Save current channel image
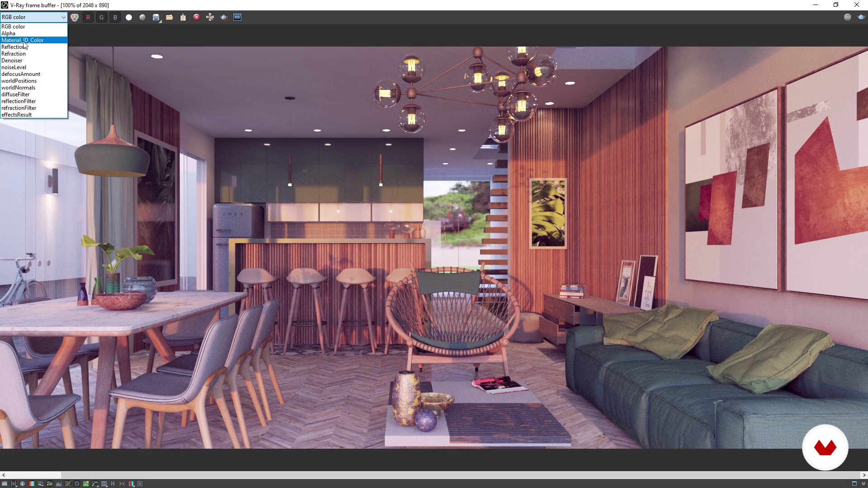This screenshot has width=868, height=488. coord(156,17)
